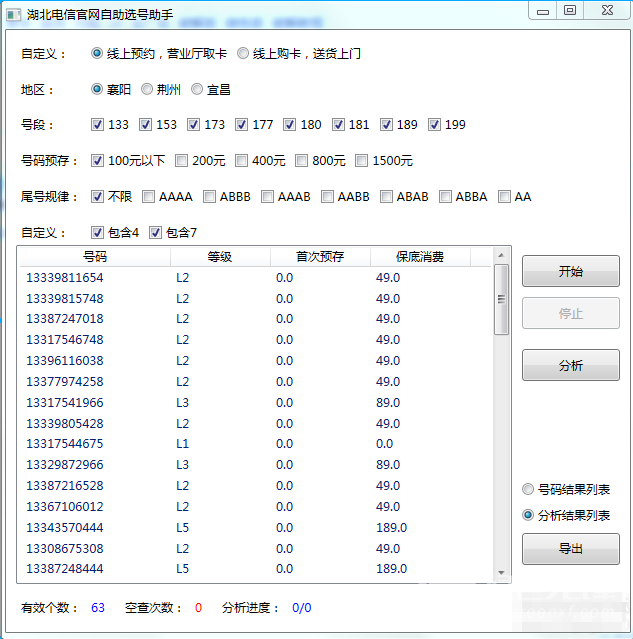Viewport: 633px width, 639px height.
Task: Click analysis progress value 0/0
Action: click(x=302, y=608)
